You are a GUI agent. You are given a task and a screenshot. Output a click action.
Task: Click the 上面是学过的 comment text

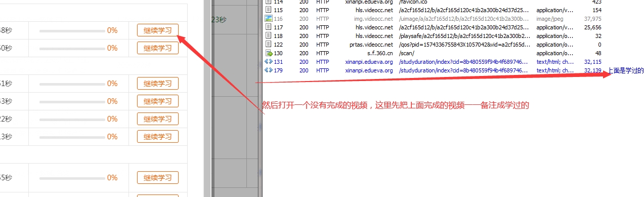pos(625,71)
